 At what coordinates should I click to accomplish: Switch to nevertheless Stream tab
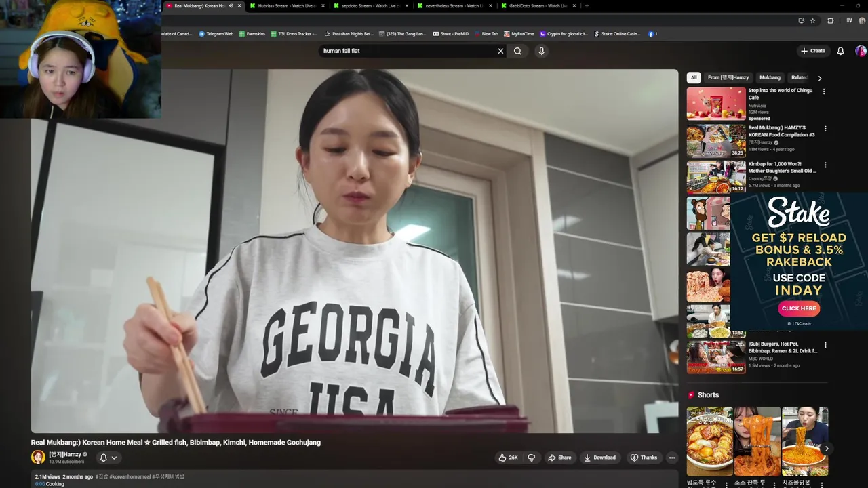pos(454,6)
